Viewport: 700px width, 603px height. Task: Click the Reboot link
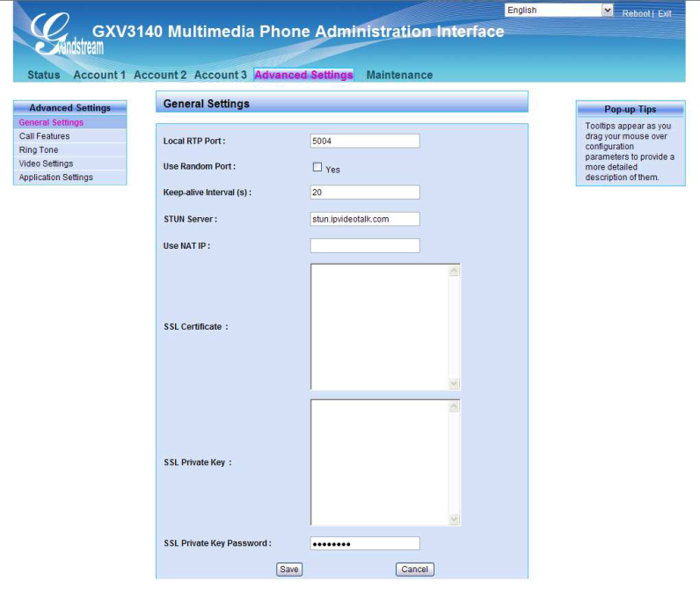point(635,13)
